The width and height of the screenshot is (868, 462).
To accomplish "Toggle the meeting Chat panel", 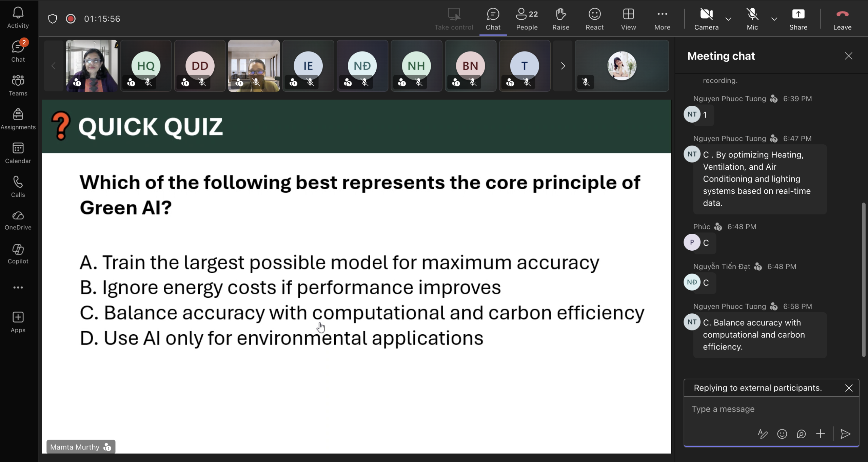I will pos(493,19).
